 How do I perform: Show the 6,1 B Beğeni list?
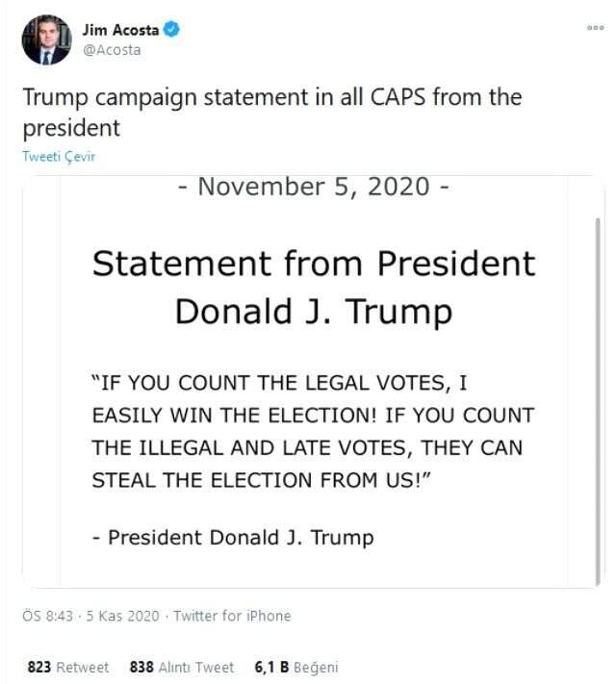pyautogui.click(x=295, y=667)
